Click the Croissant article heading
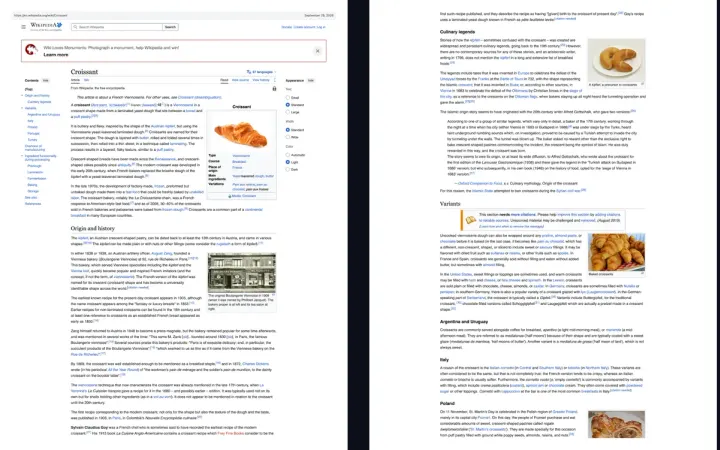 pyautogui.click(x=84, y=72)
